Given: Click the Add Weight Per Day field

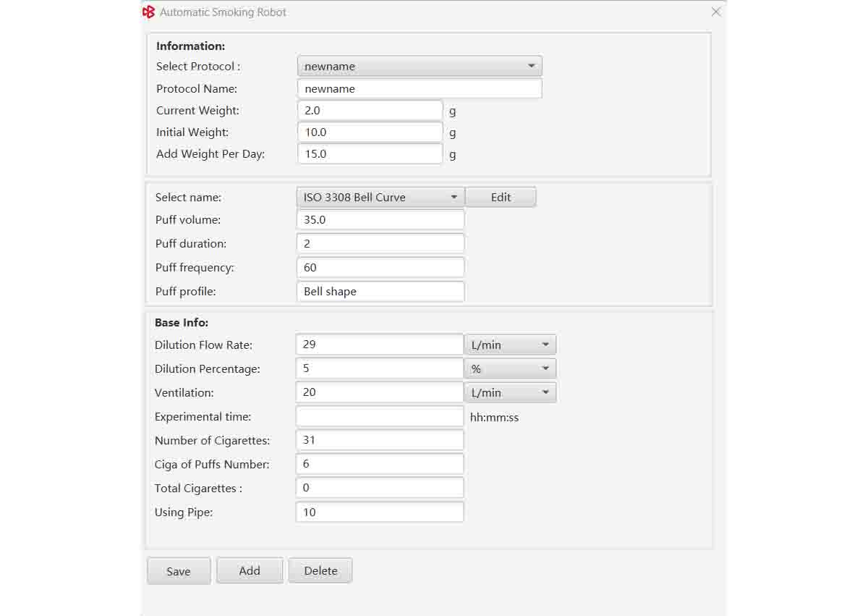Looking at the screenshot, I should [370, 154].
